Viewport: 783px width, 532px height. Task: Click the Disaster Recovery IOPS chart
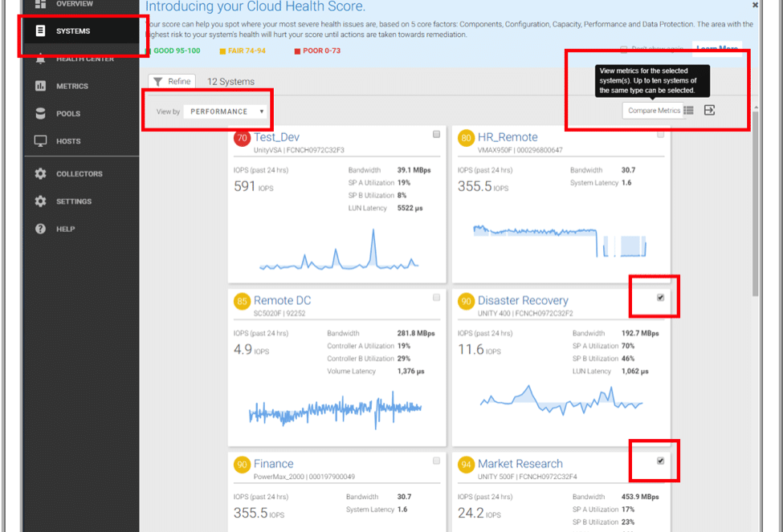[561, 400]
